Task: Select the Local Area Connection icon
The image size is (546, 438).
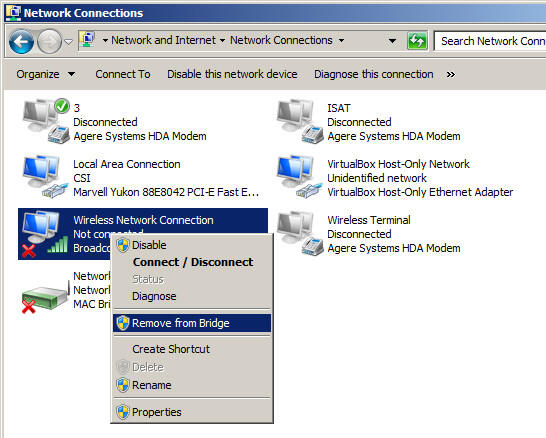Action: 45,177
